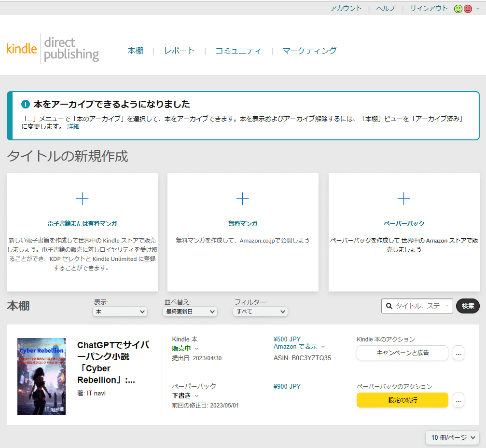Click the bookshelf title search input field

point(417,306)
